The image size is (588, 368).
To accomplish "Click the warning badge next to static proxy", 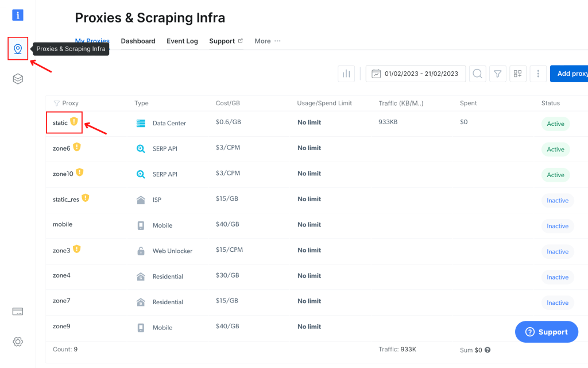I will pos(73,122).
